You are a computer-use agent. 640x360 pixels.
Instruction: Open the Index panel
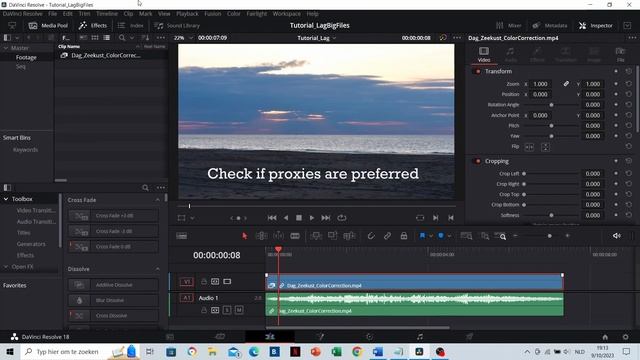pos(131,25)
